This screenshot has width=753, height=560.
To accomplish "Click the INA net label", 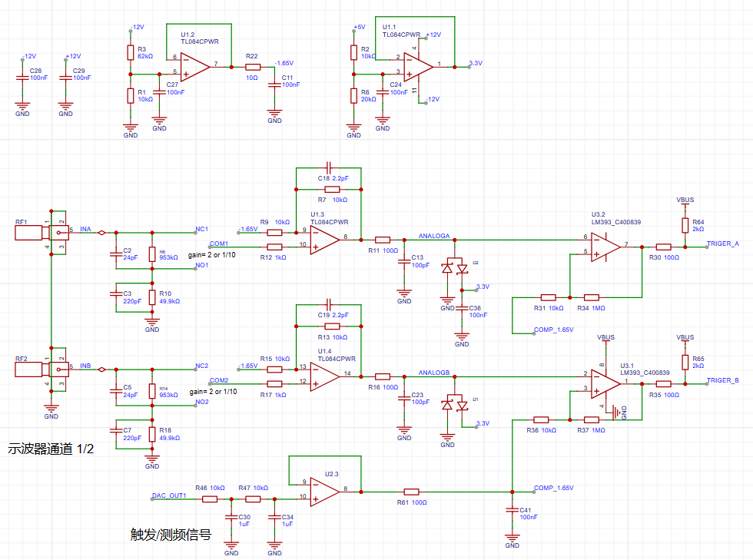I will pos(85,229).
